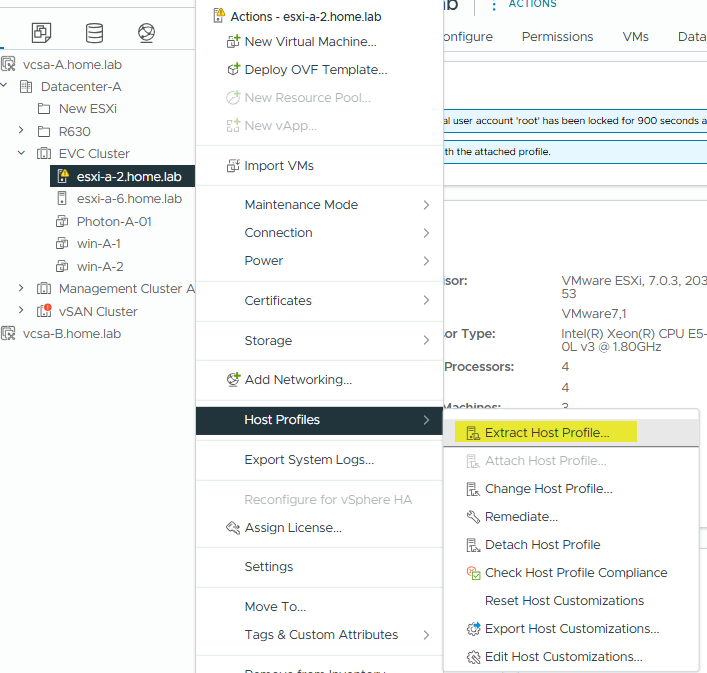Click the EVC Cluster icon

click(x=44, y=154)
